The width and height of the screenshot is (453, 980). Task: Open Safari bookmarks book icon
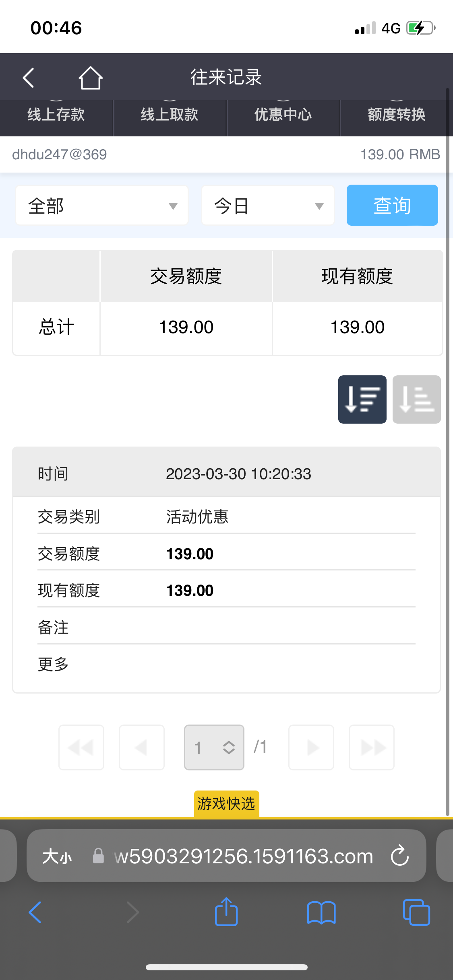click(x=321, y=912)
